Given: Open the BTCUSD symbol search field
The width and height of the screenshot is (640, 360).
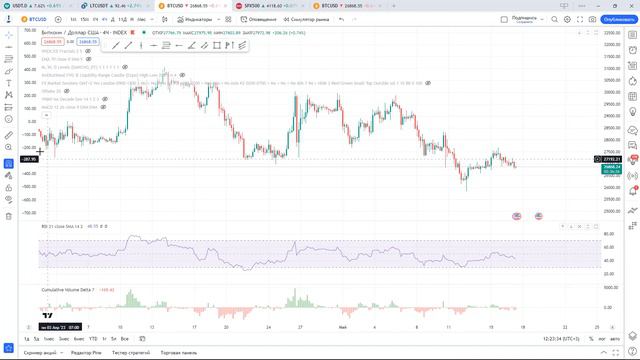Looking at the screenshot, I should coord(34,19).
